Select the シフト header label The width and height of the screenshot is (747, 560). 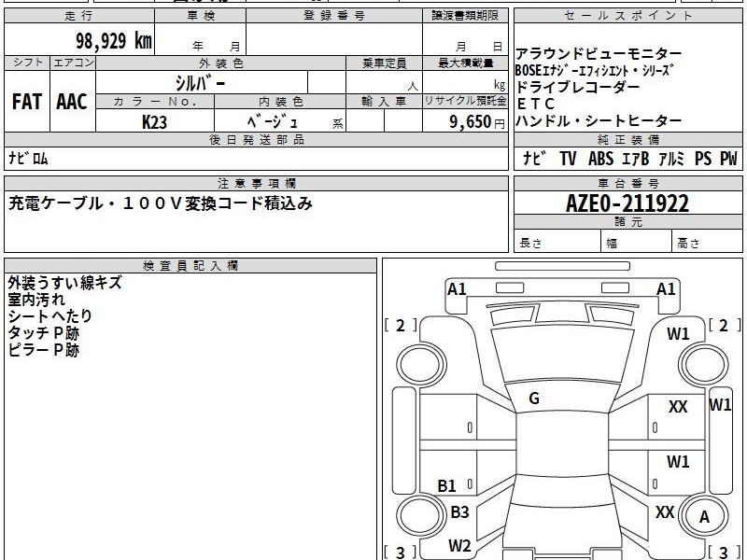(27, 63)
